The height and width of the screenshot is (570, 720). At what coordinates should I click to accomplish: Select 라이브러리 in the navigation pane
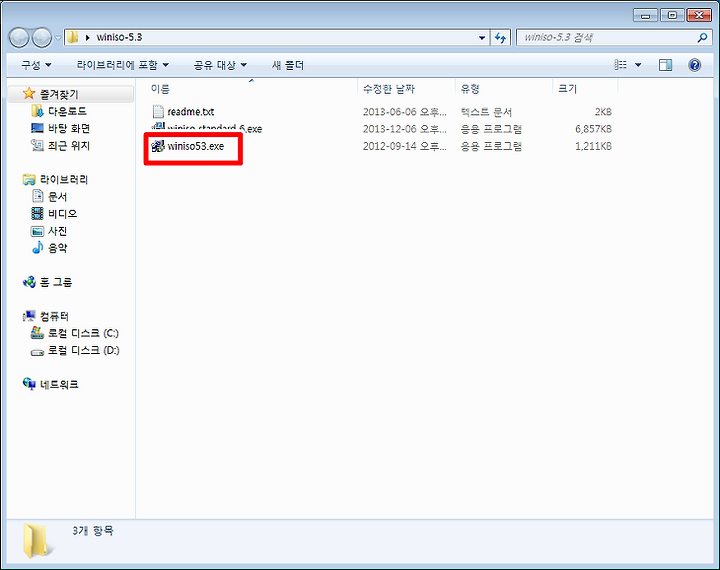click(x=63, y=180)
